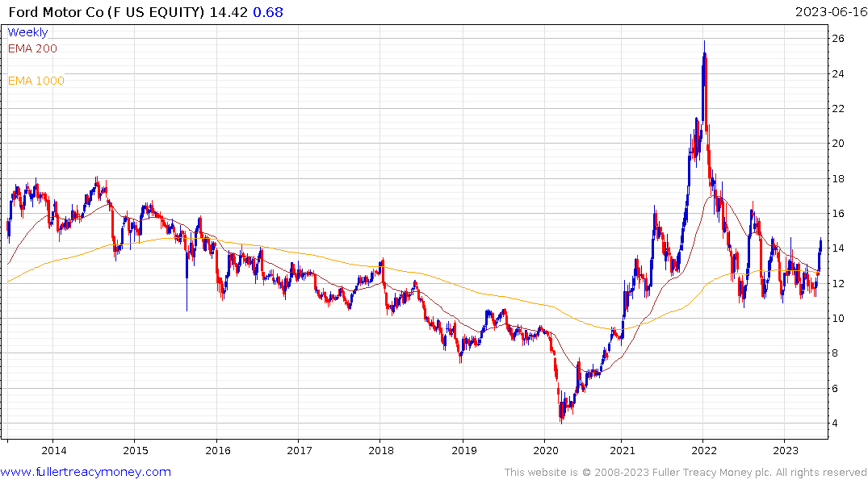Click the 2017 x-axis label
868x484 pixels.
300,450
